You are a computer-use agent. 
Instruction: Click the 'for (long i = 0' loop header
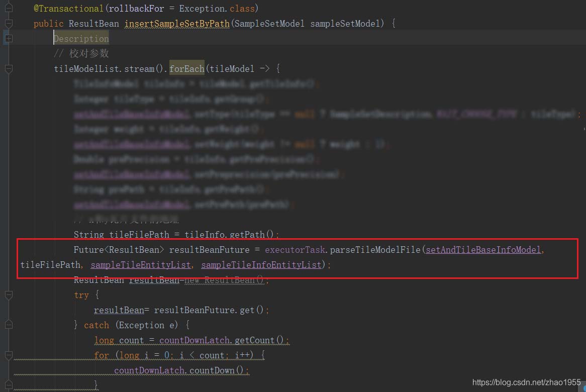pos(133,355)
